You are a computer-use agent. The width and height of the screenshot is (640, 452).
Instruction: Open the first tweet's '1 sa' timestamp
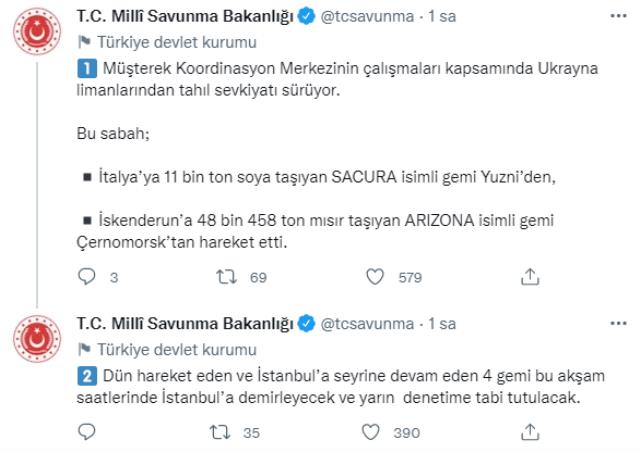442,16
